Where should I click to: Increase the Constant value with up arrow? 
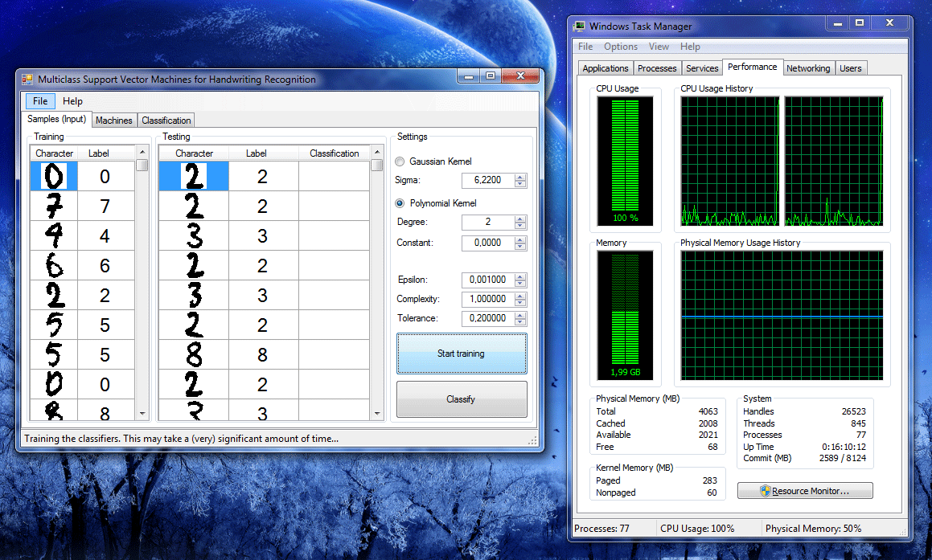[520, 240]
